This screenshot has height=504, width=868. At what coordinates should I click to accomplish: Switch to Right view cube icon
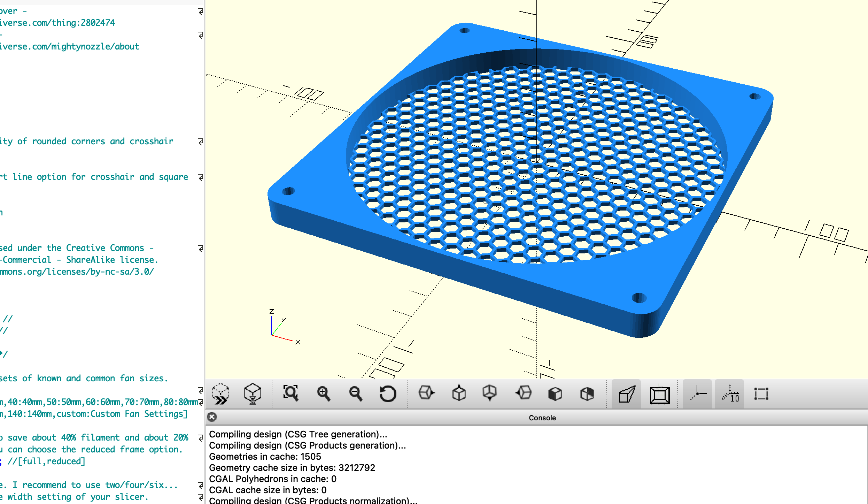click(426, 393)
